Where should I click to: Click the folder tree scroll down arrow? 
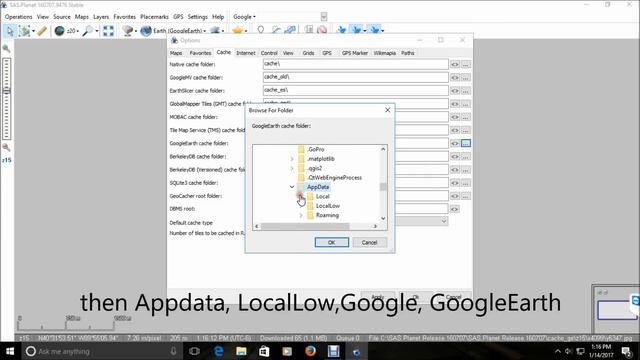pos(383,218)
